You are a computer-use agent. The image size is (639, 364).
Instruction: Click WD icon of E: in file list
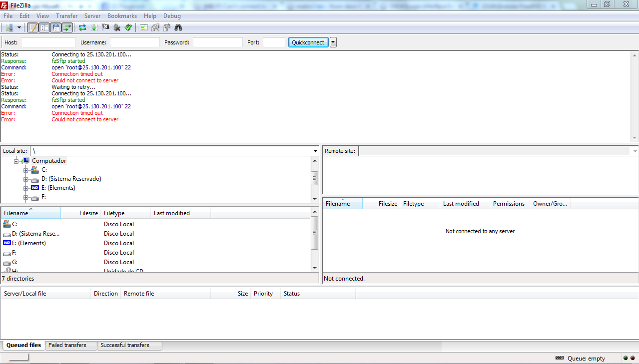(x=7, y=243)
